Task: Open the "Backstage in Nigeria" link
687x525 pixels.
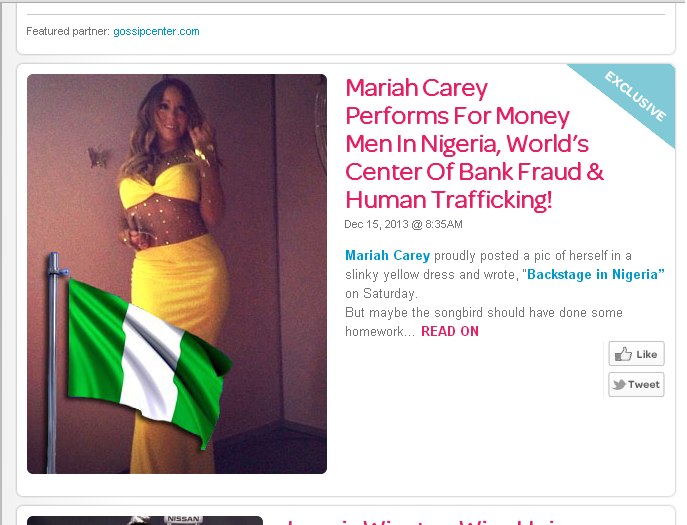Action: point(596,274)
